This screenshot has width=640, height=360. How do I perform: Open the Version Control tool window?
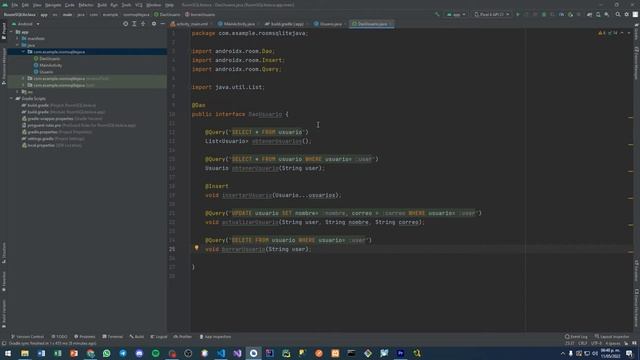[27, 337]
